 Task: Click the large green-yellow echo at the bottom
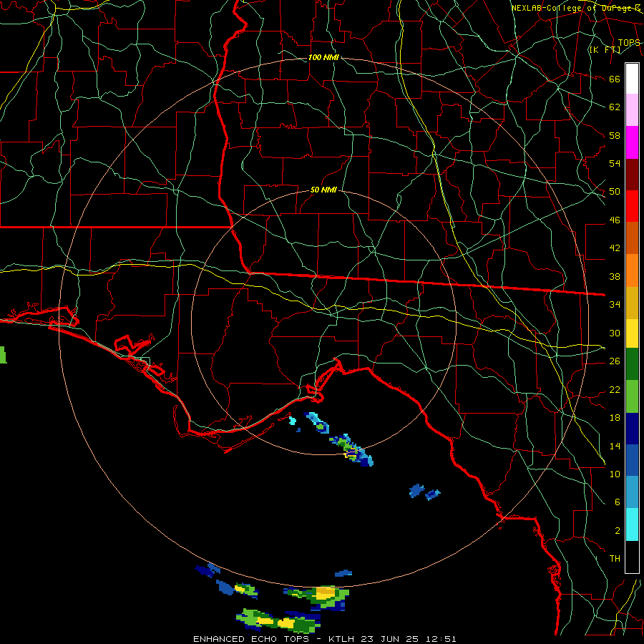point(278,621)
